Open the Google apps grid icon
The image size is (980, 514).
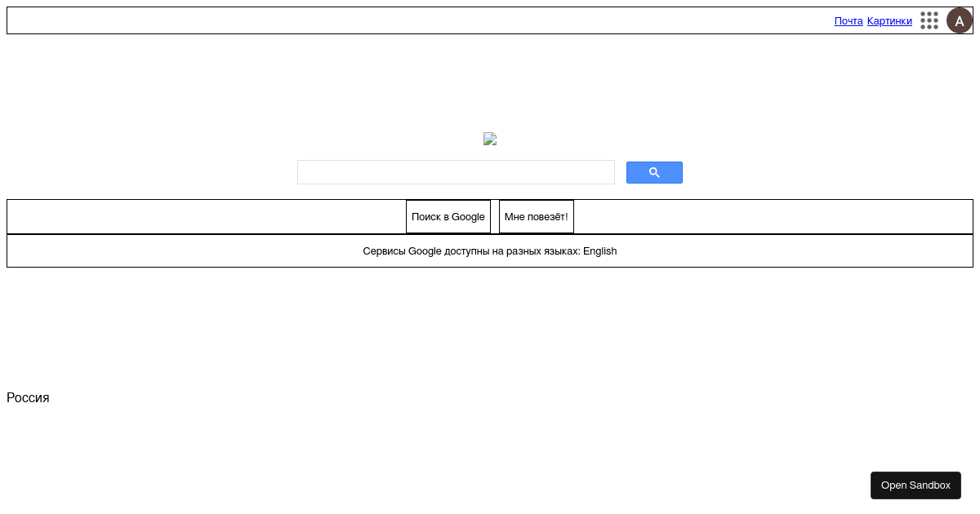[x=929, y=20]
